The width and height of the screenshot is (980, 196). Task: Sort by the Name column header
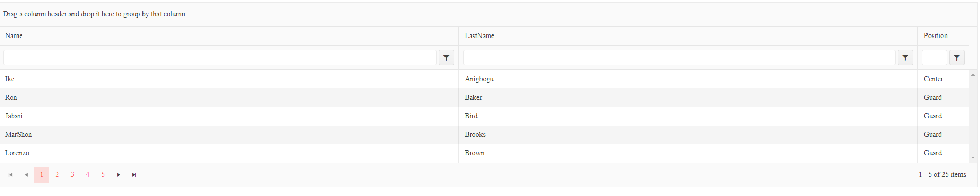click(x=14, y=36)
